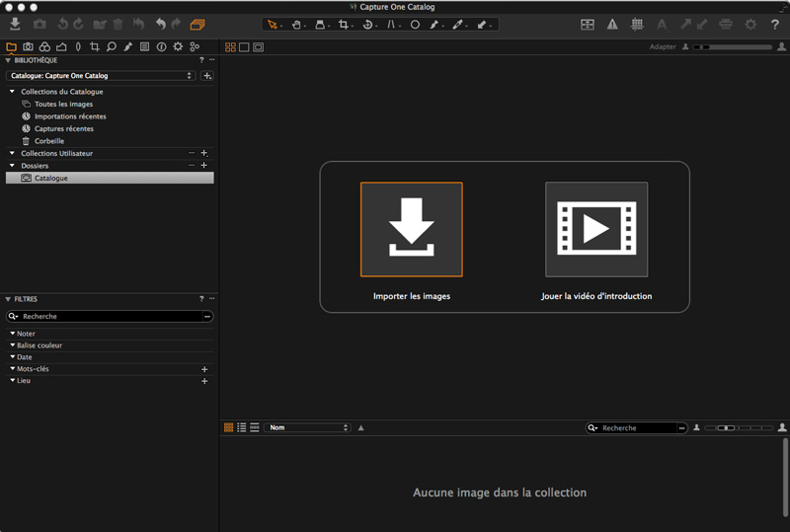
Task: Select the Crop cursor tool
Action: click(x=344, y=24)
